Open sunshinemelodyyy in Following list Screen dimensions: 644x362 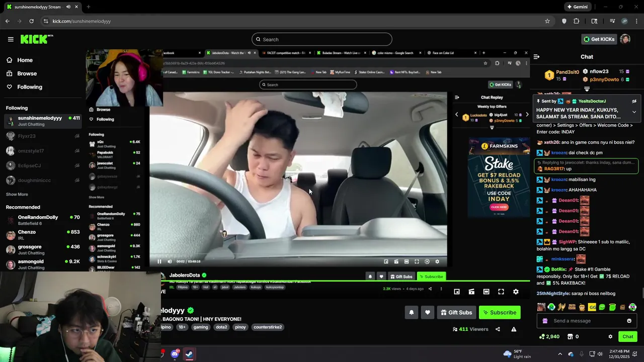[x=43, y=121]
